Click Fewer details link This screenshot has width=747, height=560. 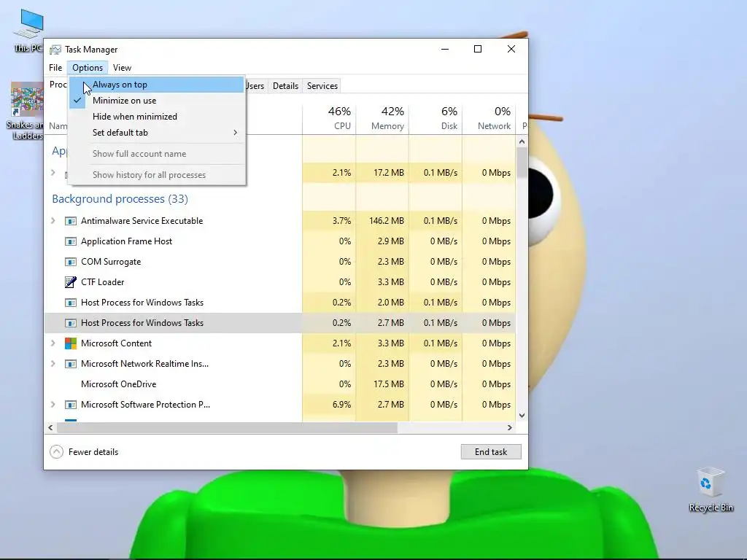(93, 452)
